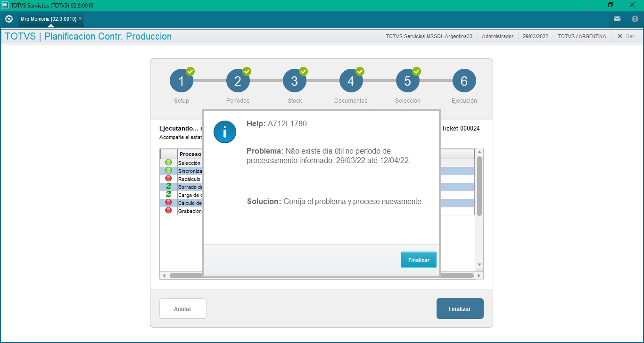The image size is (644, 343).
Task: Click the Períodos step label
Action: pos(238,100)
